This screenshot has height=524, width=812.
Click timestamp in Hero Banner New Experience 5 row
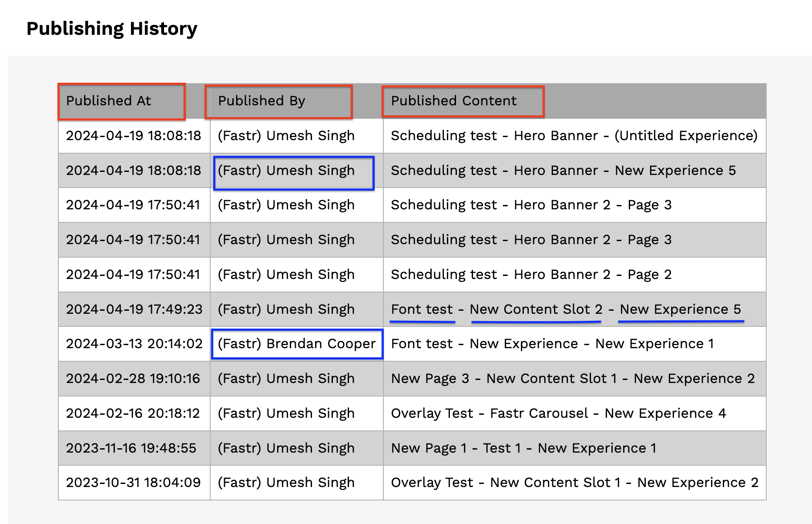(x=134, y=170)
